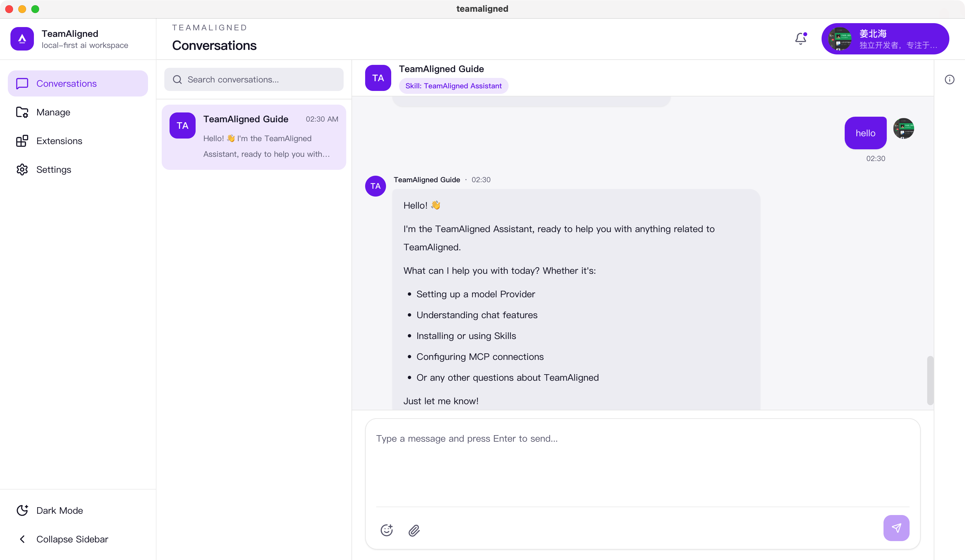Open the notifications bell
The image size is (965, 560).
coord(800,38)
